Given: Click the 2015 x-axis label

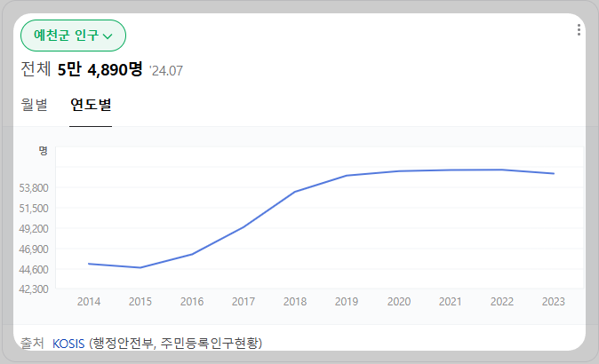Looking at the screenshot, I should point(140,302).
